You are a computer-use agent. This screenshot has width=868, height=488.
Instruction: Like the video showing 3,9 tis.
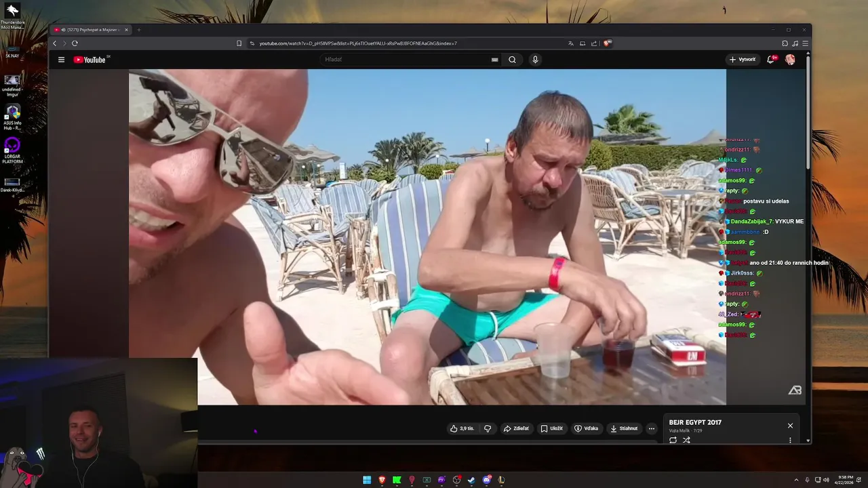(462, 428)
